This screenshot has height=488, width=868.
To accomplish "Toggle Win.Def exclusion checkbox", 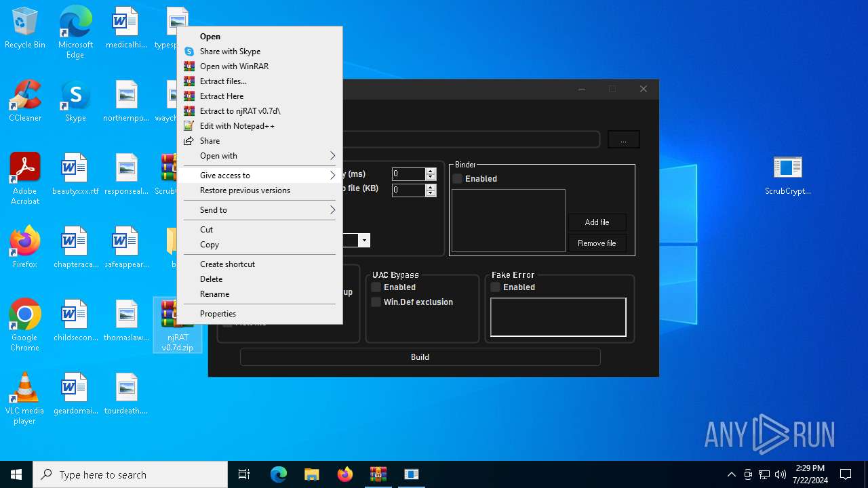I will click(x=376, y=302).
